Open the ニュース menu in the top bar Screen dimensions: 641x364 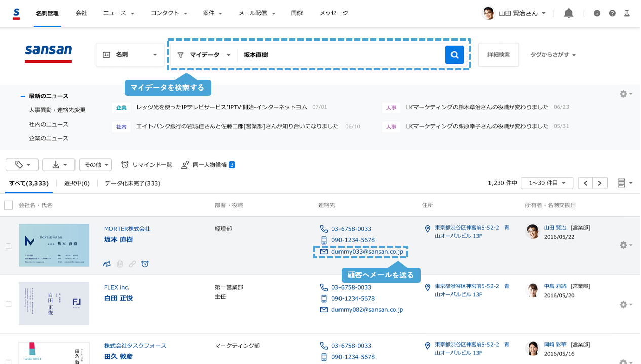click(x=119, y=13)
